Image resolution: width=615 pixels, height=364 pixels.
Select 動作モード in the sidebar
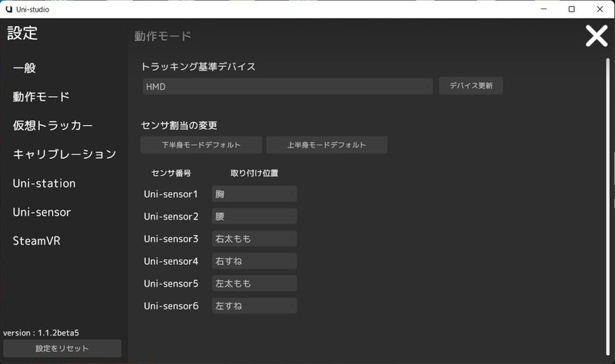point(42,97)
